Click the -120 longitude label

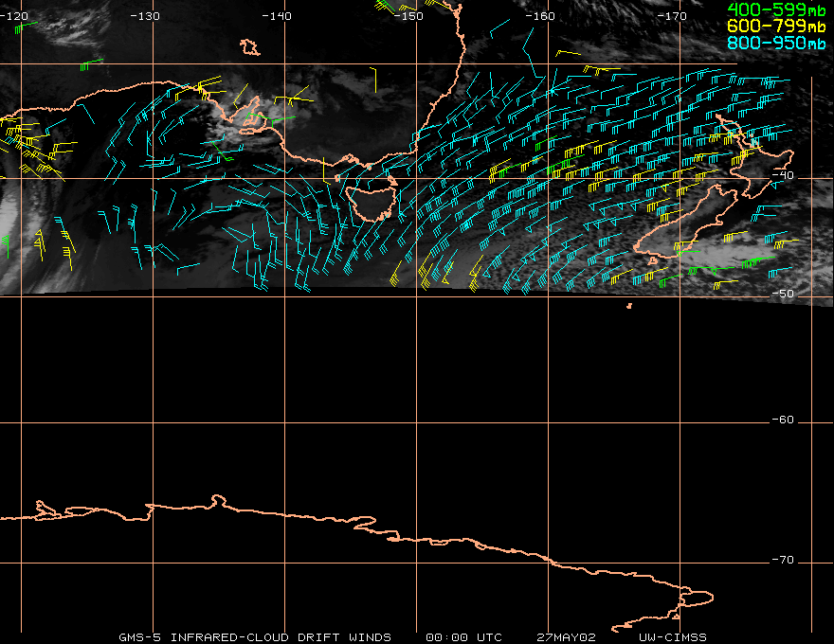(x=14, y=16)
